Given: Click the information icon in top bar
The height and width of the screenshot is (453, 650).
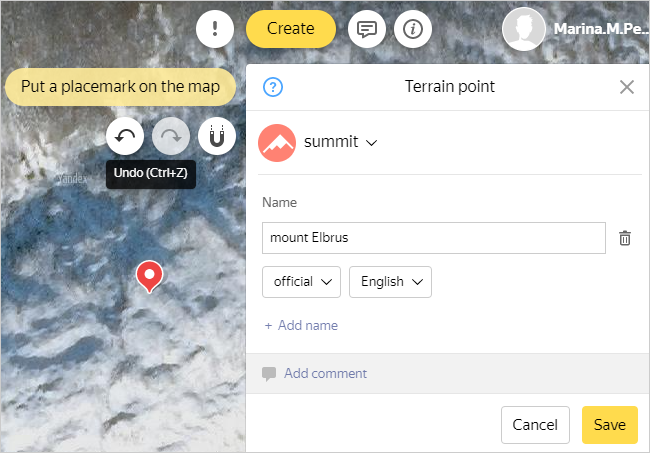Looking at the screenshot, I should (413, 29).
